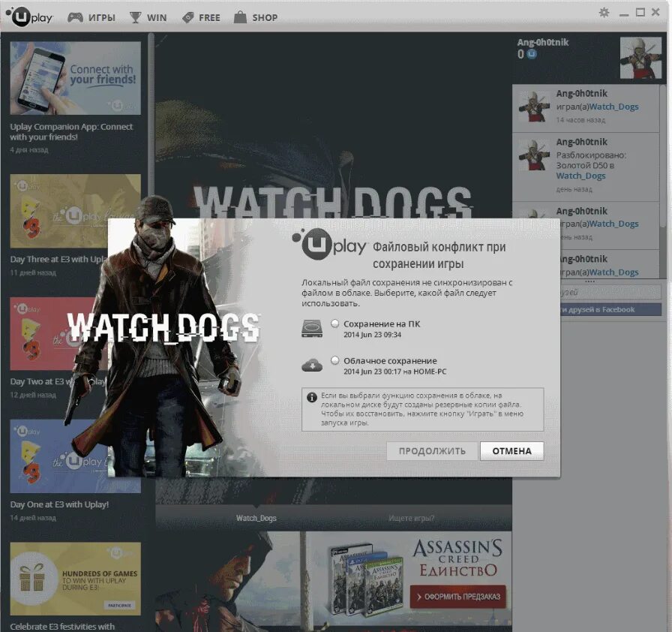The width and height of the screenshot is (672, 632).
Task: Open the SHOP tab
Action: coord(265,17)
